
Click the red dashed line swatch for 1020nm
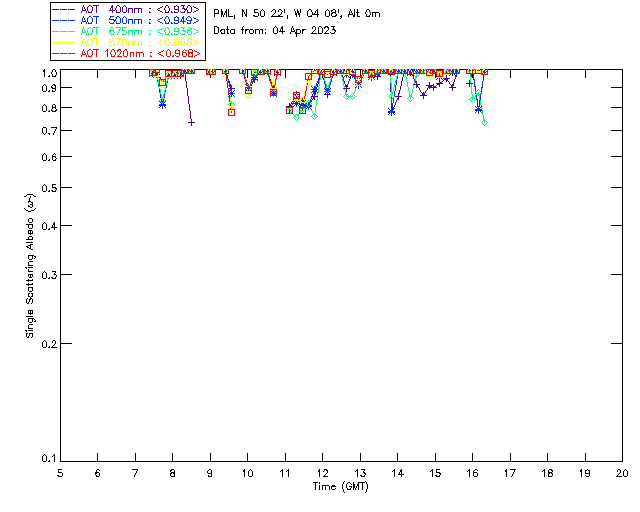63,53
